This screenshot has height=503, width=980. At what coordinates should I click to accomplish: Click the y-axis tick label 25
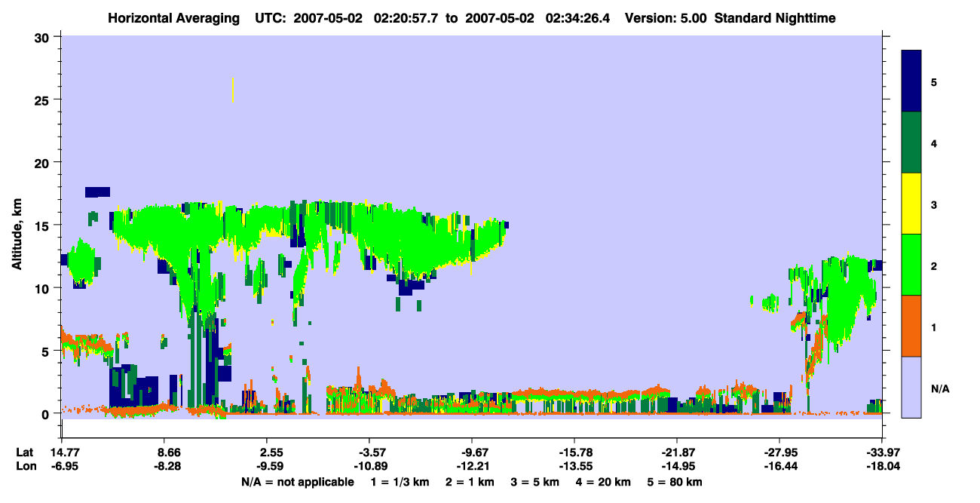coord(44,100)
